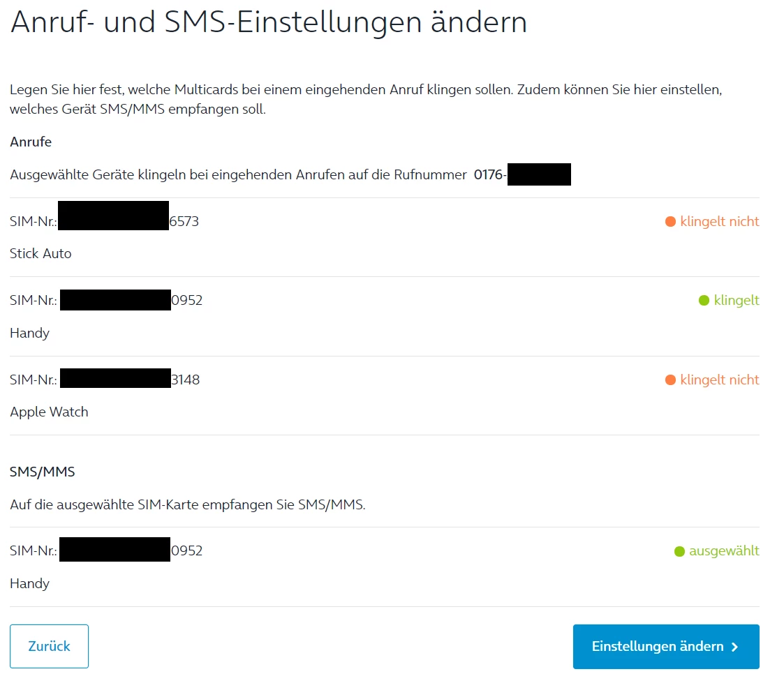This screenshot has height=690, width=784.
Task: Select the Stick Auto device label
Action: pos(40,254)
